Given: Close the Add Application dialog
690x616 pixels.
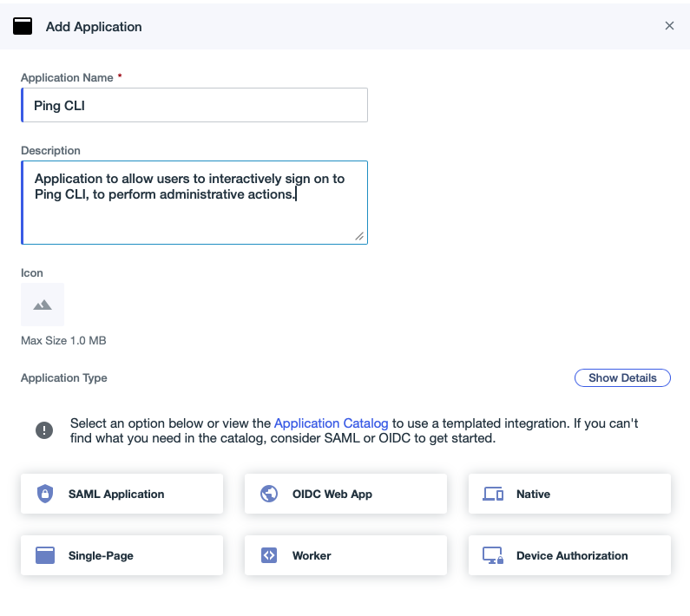Looking at the screenshot, I should 669,26.
